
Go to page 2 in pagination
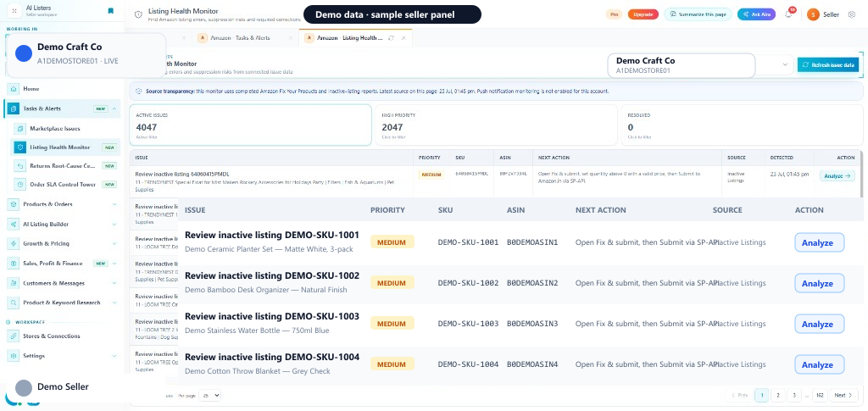778,395
